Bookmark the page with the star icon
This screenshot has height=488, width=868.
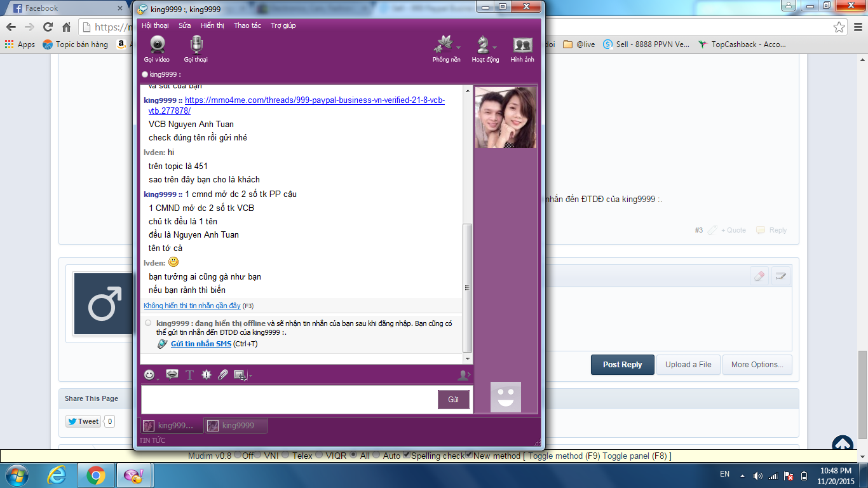pos(839,27)
